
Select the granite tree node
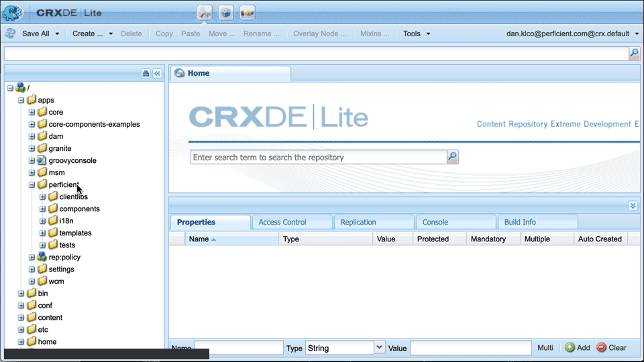point(60,149)
